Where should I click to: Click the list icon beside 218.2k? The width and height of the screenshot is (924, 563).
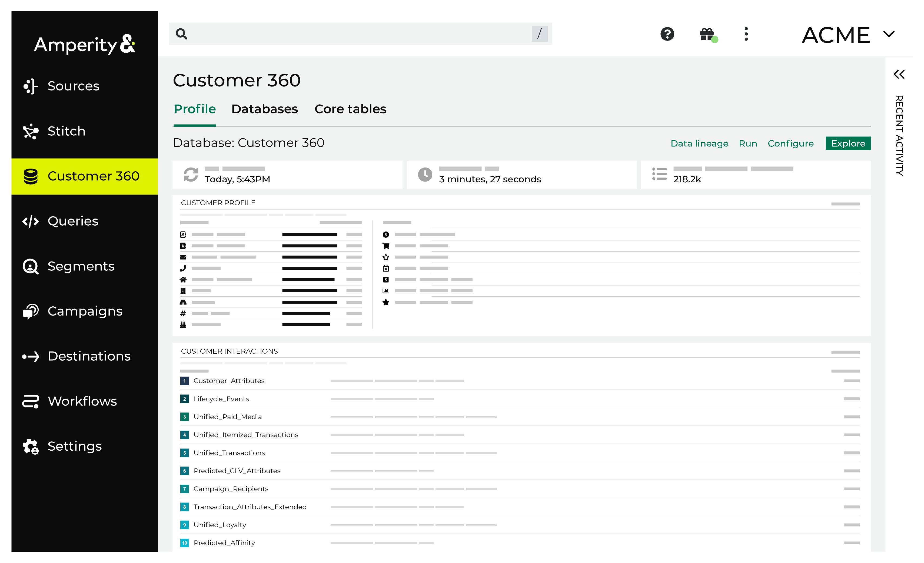659,174
